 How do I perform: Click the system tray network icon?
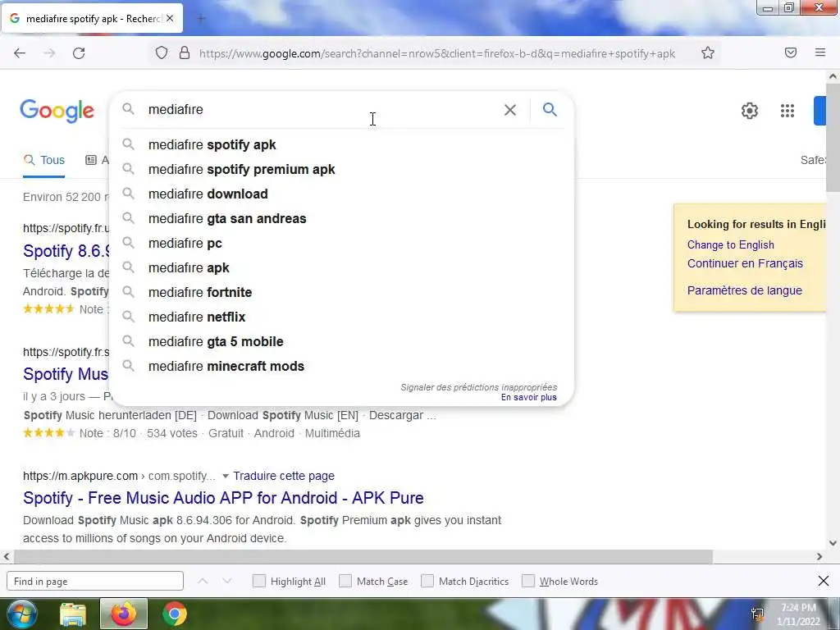pos(757,614)
